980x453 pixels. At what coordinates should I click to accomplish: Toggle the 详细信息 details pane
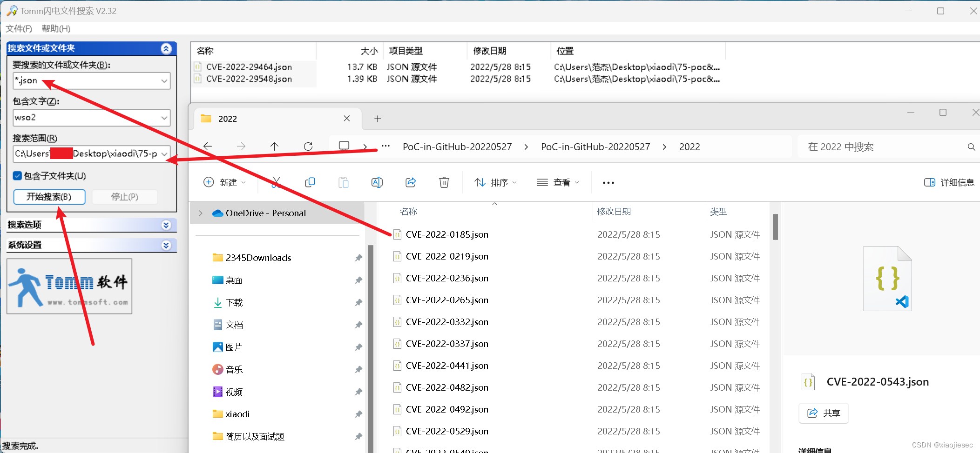tap(948, 182)
